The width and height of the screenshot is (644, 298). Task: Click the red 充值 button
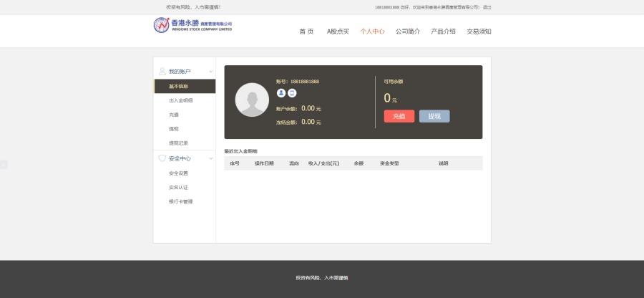399,116
